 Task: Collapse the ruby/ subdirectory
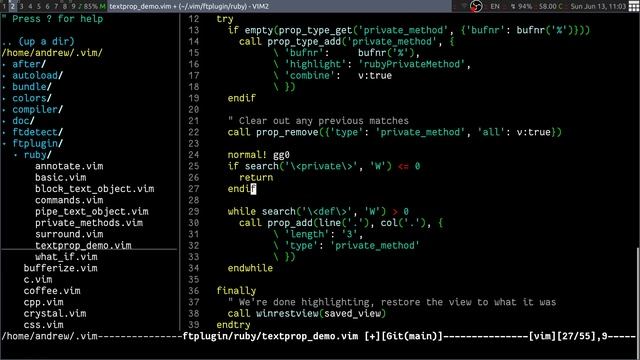click(x=37, y=155)
